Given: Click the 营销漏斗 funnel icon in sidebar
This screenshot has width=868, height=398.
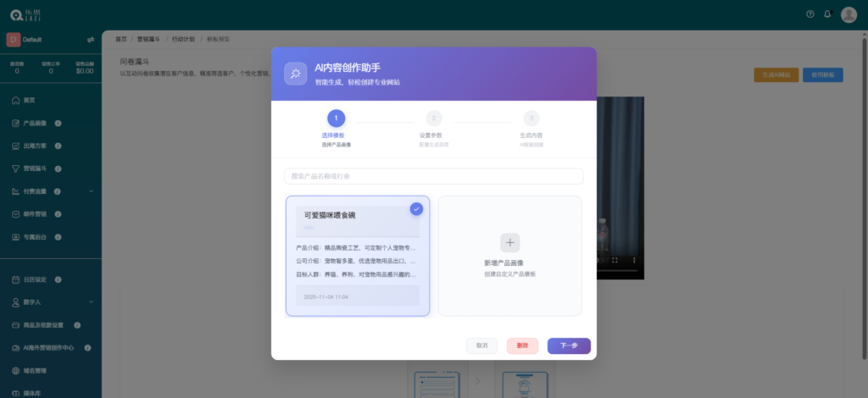Looking at the screenshot, I should [16, 169].
